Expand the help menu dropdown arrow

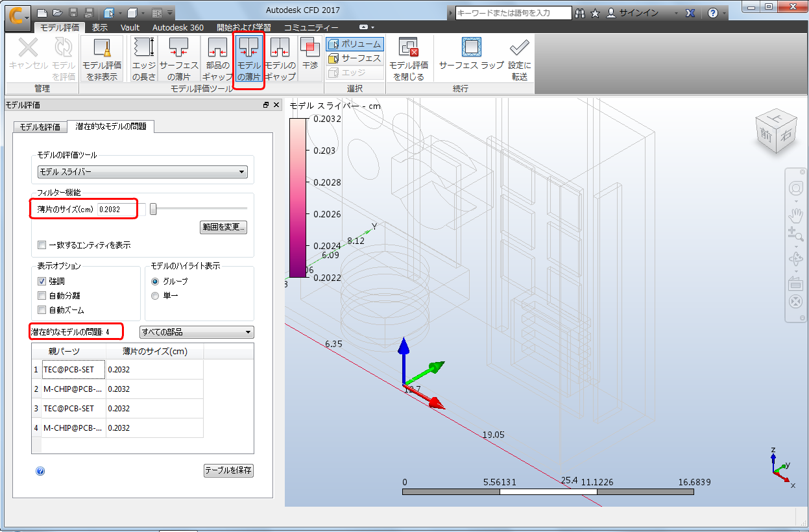pos(726,13)
